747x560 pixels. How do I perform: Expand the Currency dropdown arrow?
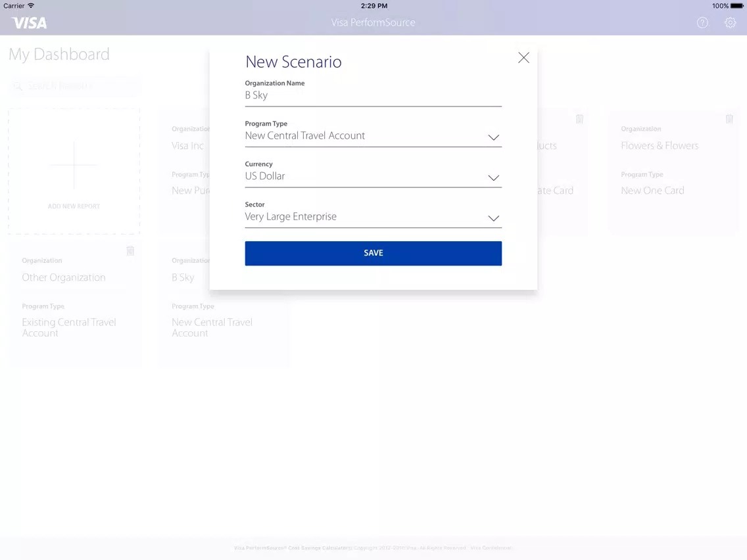click(493, 177)
